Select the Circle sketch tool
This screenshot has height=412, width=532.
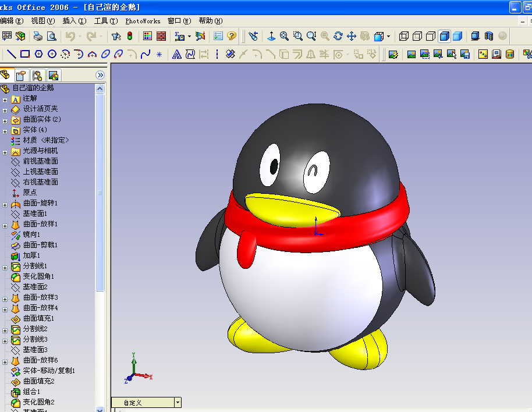click(x=52, y=54)
